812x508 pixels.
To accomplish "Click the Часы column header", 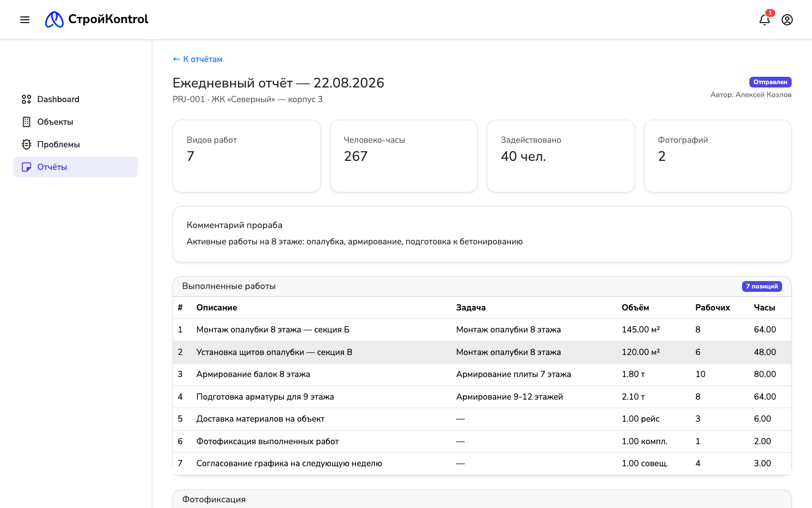I will [x=765, y=308].
